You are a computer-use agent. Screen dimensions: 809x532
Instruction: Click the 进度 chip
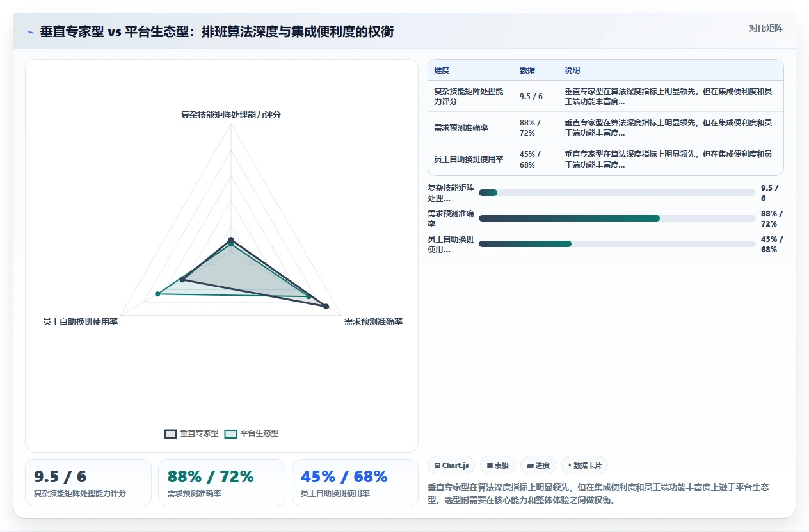[x=538, y=465]
